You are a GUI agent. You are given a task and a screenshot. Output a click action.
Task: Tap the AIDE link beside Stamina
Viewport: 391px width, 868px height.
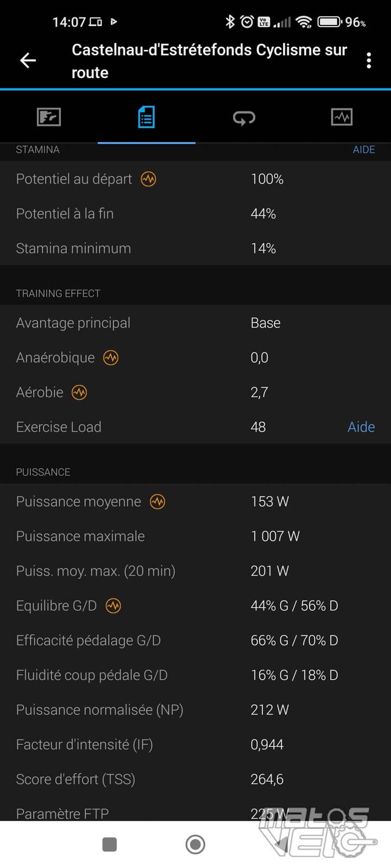364,150
